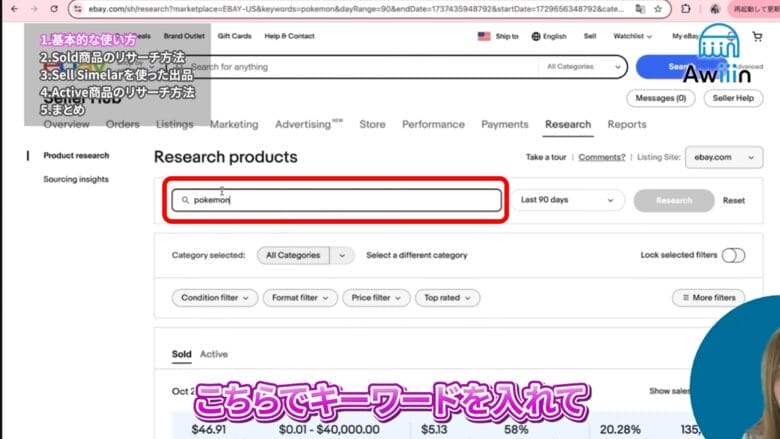Click the More filters button

point(708,297)
